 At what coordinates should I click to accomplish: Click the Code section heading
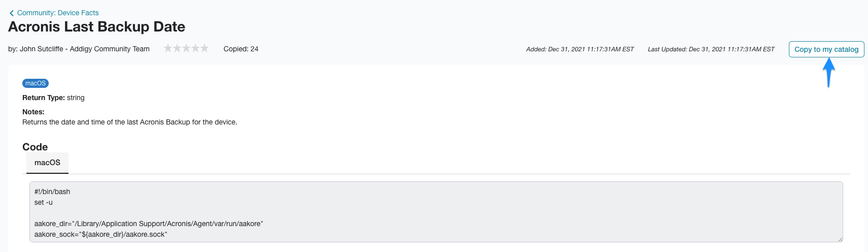[x=35, y=147]
